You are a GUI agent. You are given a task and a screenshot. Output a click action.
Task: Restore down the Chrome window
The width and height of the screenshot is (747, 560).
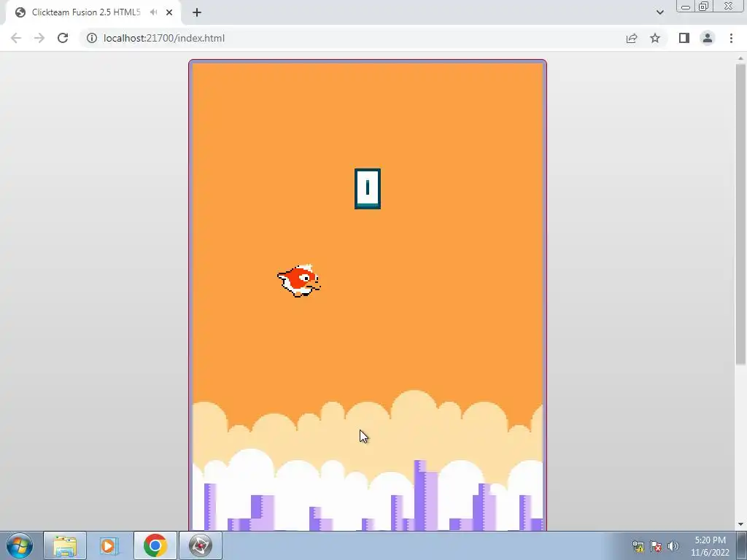pos(703,7)
